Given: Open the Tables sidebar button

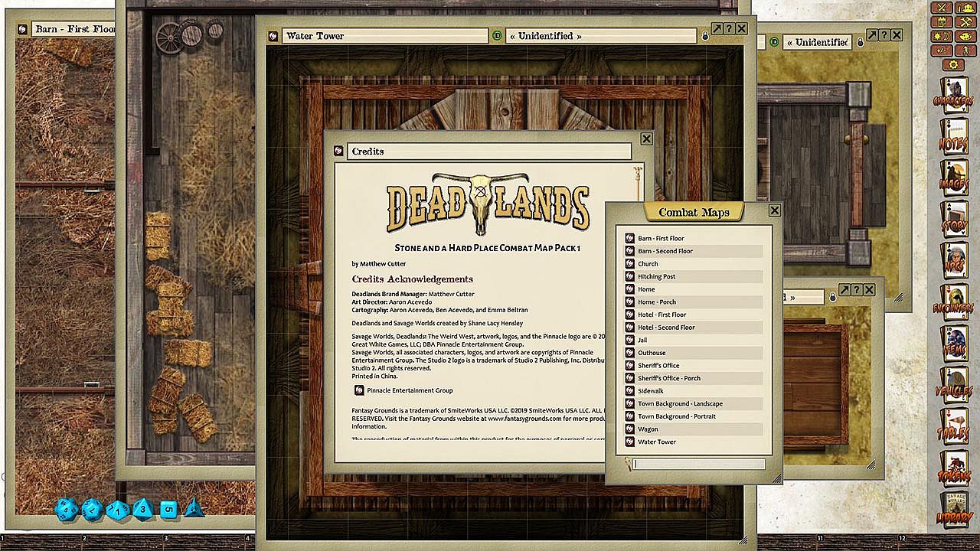Looking at the screenshot, I should 952,426.
